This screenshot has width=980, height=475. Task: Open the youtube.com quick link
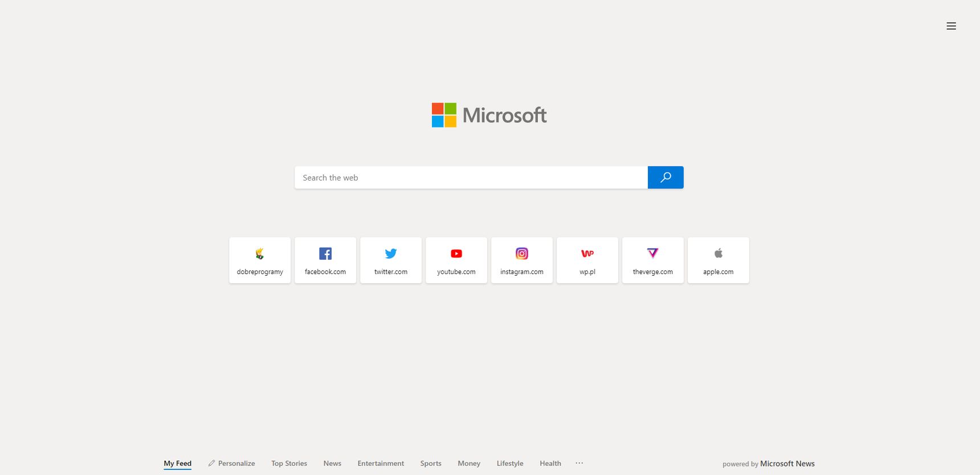coord(456,260)
